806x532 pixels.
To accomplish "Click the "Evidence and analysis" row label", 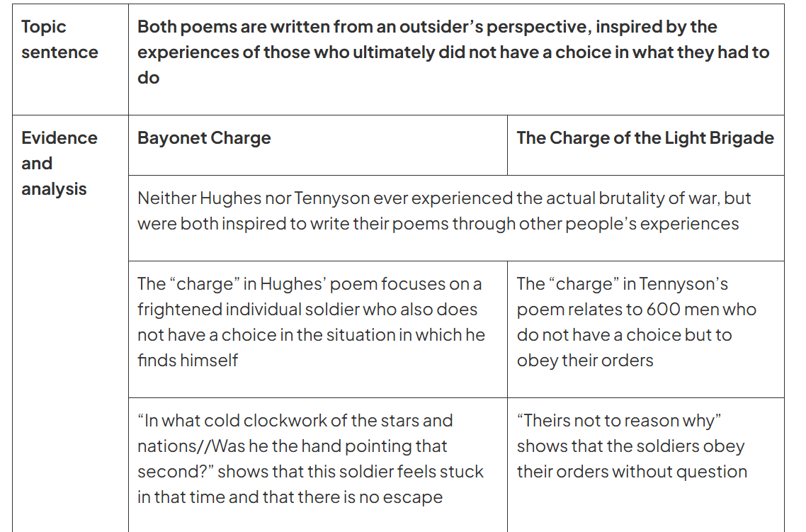I will pos(59,164).
